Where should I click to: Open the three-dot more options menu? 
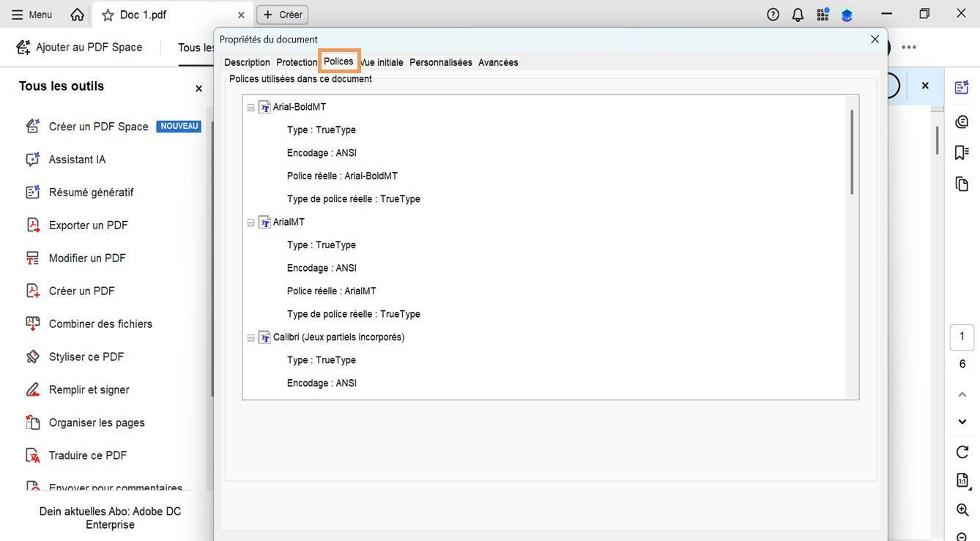click(909, 48)
